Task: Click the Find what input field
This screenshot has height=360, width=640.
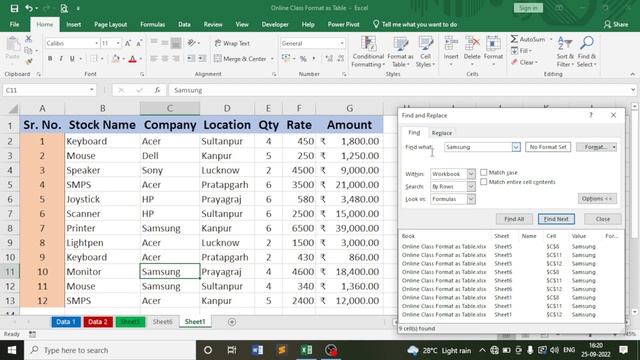Action: coord(478,147)
